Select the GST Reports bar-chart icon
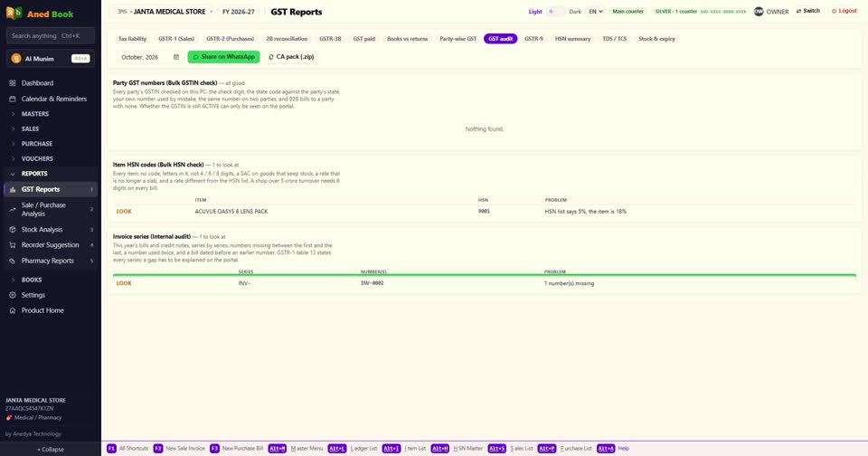Image resolution: width=868 pixels, height=456 pixels. [12, 189]
